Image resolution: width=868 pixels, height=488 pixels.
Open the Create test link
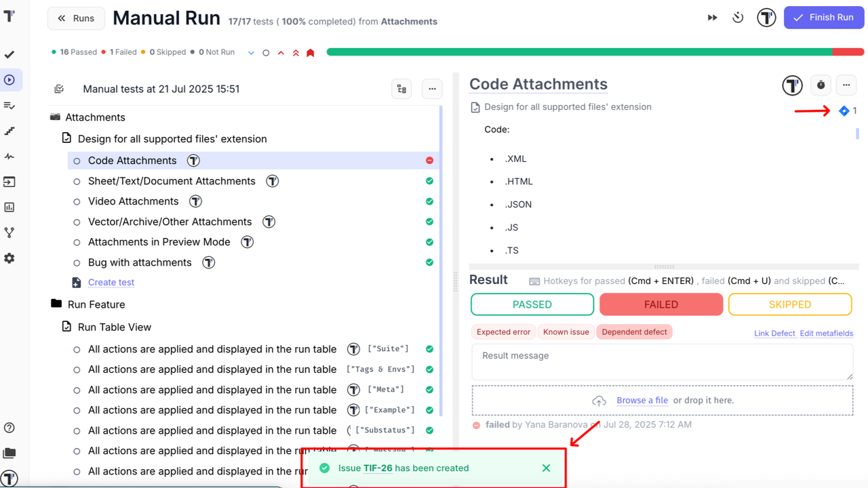pyautogui.click(x=111, y=282)
